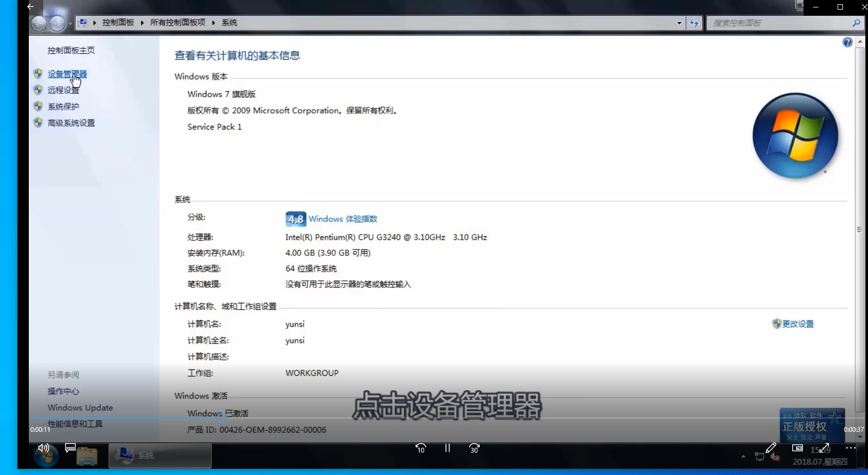Select 所有控制面板项 in the breadcrumb
Image resolution: width=868 pixels, height=475 pixels.
pyautogui.click(x=178, y=22)
